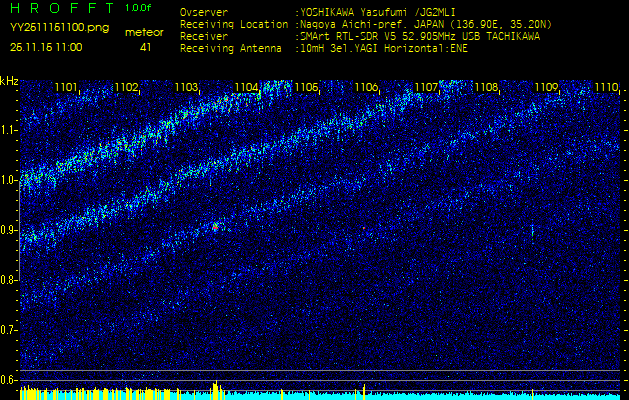This screenshot has width=629, height=400.
Task: Click the yellow meteor label
Action: pyautogui.click(x=145, y=32)
